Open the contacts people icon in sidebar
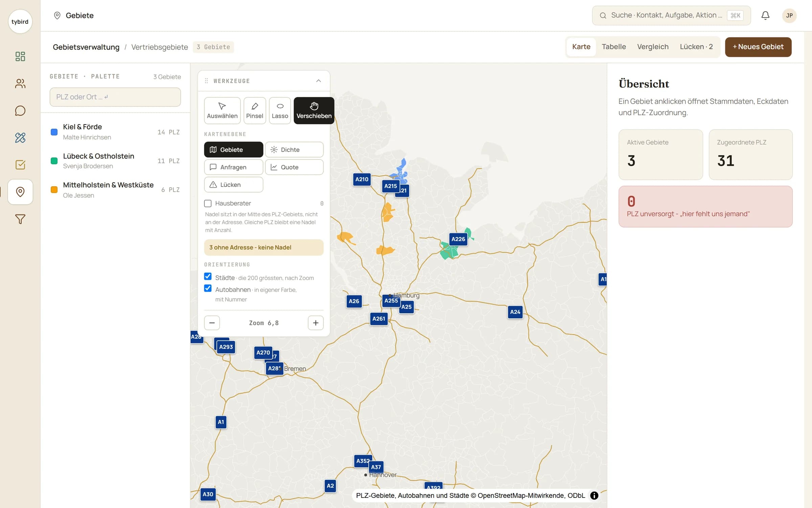Viewport: 812px width, 508px height. 20,84
